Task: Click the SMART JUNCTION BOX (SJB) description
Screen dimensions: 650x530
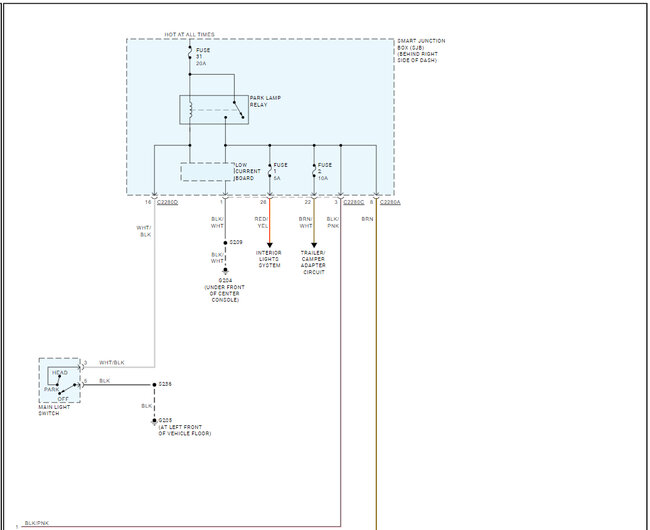Action: pyautogui.click(x=421, y=51)
